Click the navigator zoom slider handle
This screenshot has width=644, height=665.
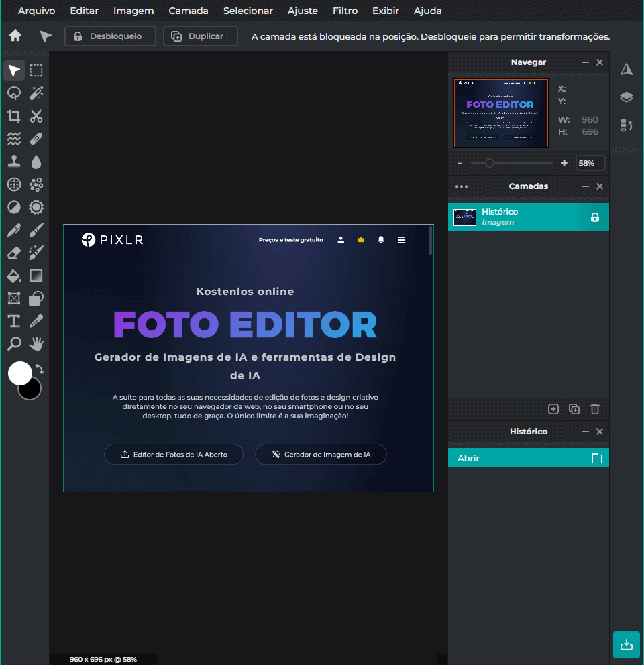(490, 163)
